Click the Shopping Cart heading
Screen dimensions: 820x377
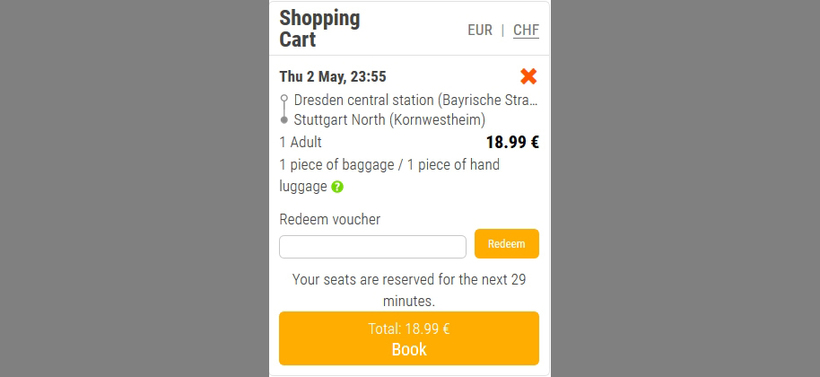(320, 29)
